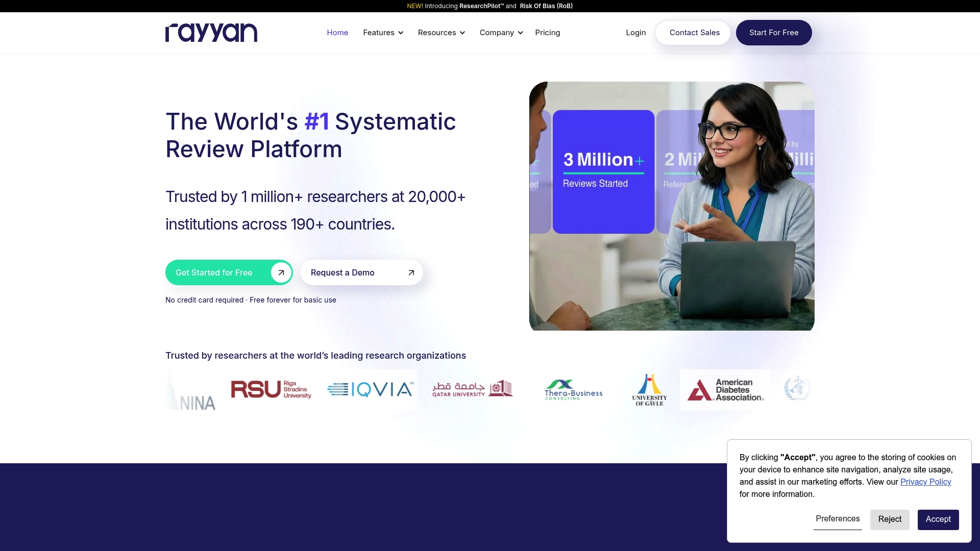Click Request a Demo button
The image size is (980, 551).
click(362, 272)
